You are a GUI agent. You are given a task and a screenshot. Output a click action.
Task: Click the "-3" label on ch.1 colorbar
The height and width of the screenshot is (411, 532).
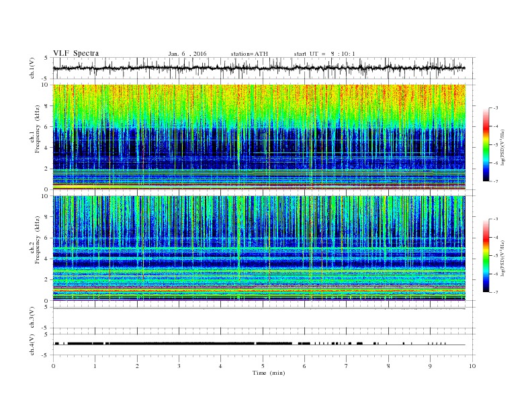tap(496, 108)
